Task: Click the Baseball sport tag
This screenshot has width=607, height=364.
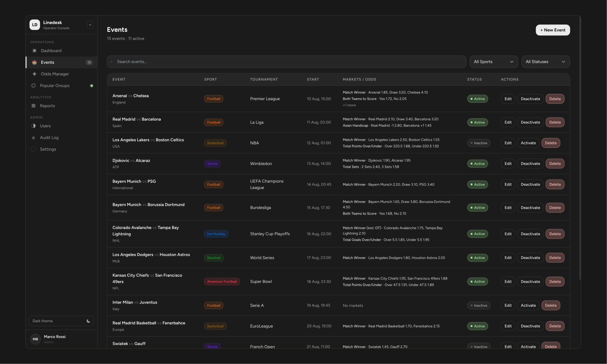Action: (214, 258)
